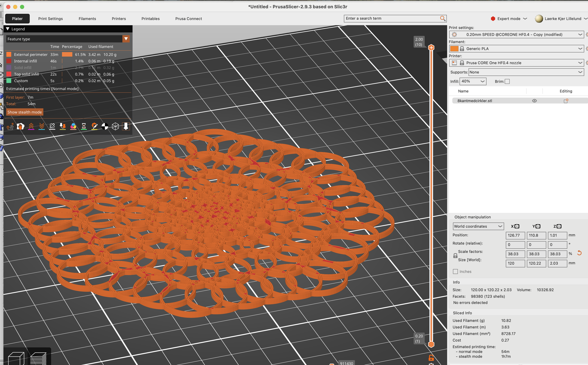Open the Filaments tab
Screen dimensions: 588x365
point(87,19)
